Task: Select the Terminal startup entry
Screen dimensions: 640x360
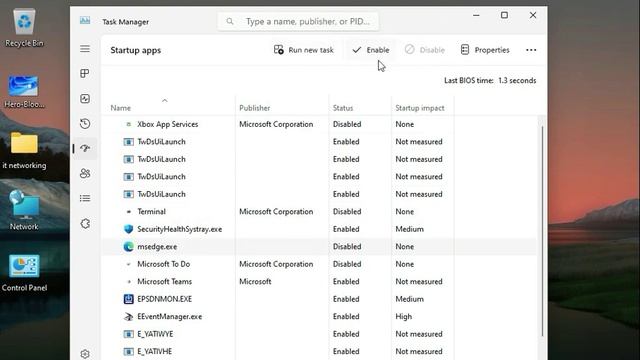Action: [x=319, y=211]
